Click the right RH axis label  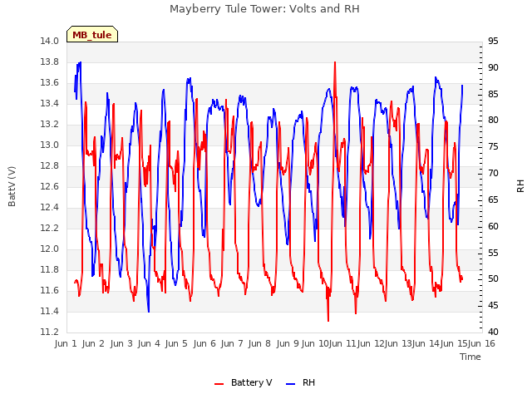[x=520, y=186]
